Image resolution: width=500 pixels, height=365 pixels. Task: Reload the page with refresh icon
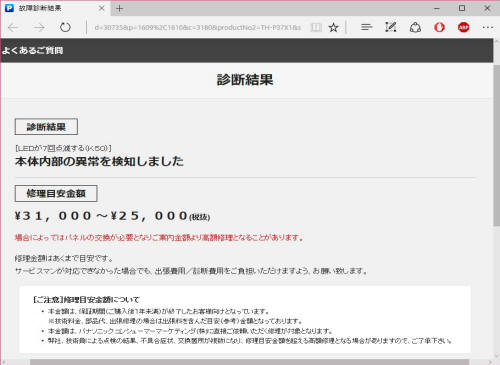pos(65,27)
